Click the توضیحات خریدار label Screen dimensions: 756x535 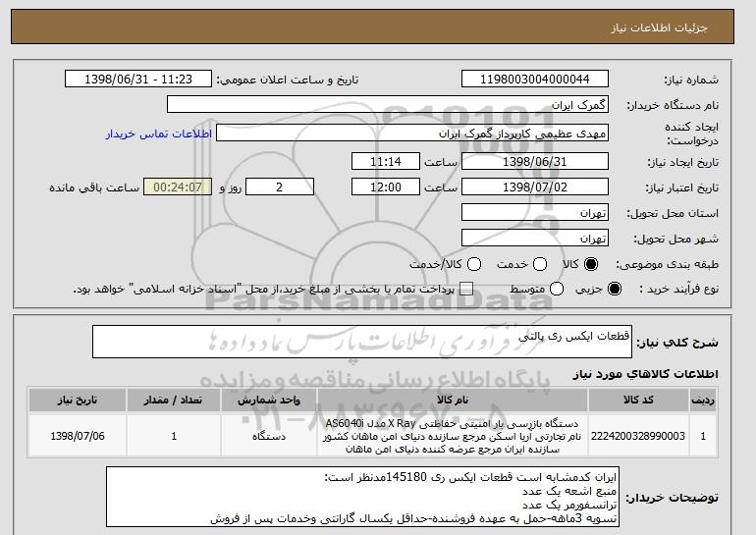tap(673, 498)
